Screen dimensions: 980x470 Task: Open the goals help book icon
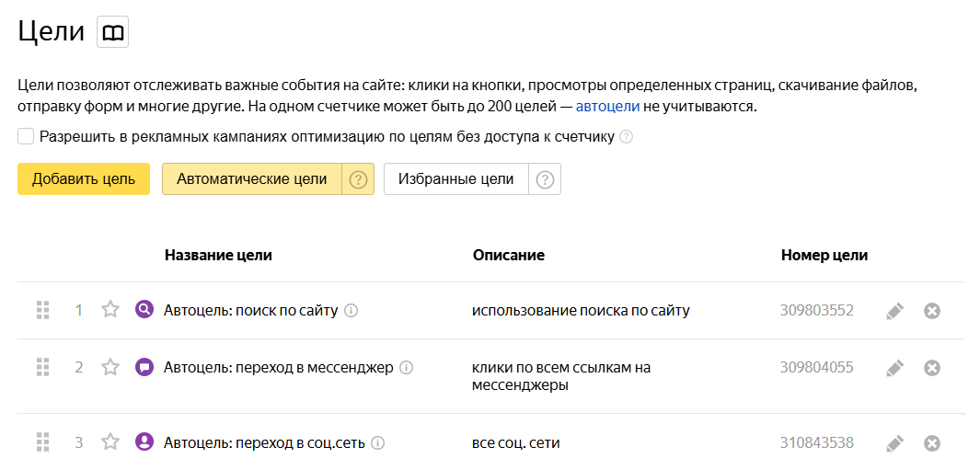(112, 32)
